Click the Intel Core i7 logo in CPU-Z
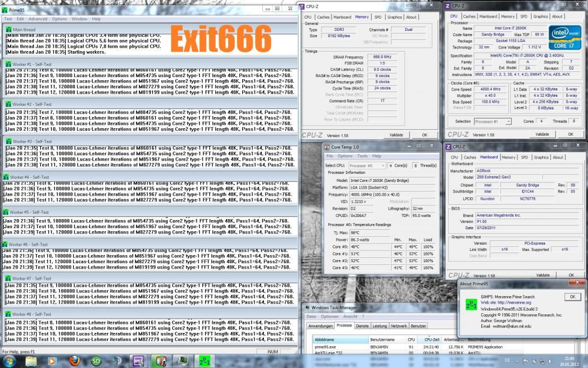This screenshot has height=368, width=588. pos(565,38)
